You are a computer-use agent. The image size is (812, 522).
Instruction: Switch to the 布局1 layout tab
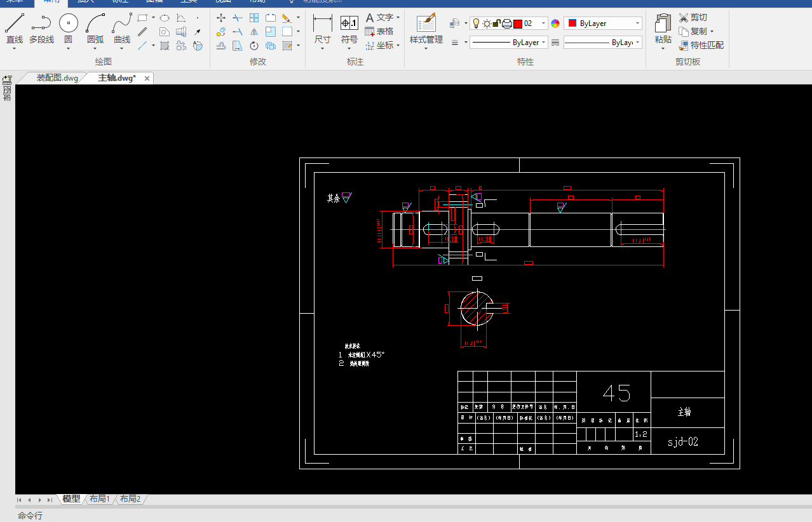point(100,499)
